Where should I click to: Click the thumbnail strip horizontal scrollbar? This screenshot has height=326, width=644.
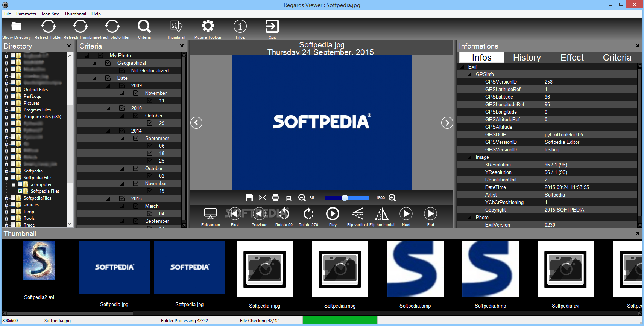[x=70, y=313]
